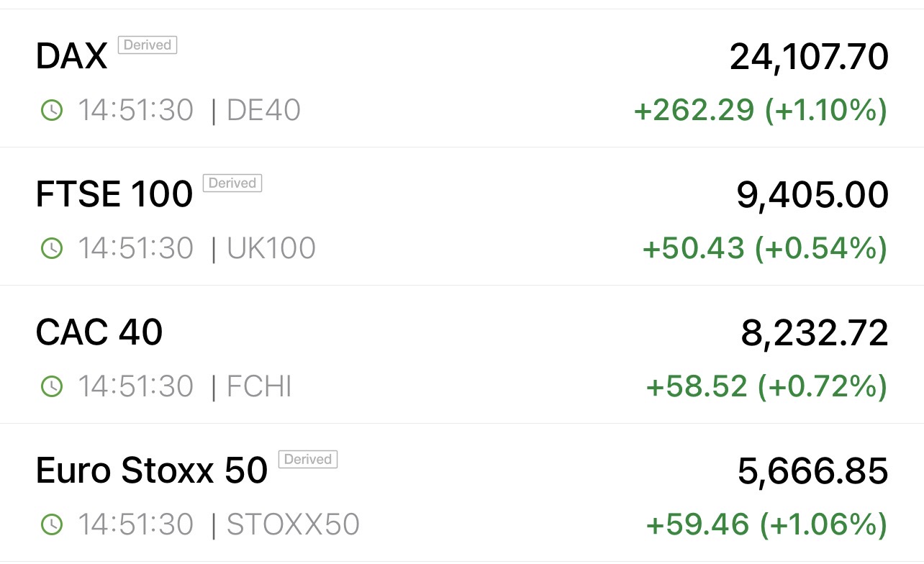Open the Euro Stoxx 50 index name
Screen dimensions: 924x564
(x=151, y=471)
